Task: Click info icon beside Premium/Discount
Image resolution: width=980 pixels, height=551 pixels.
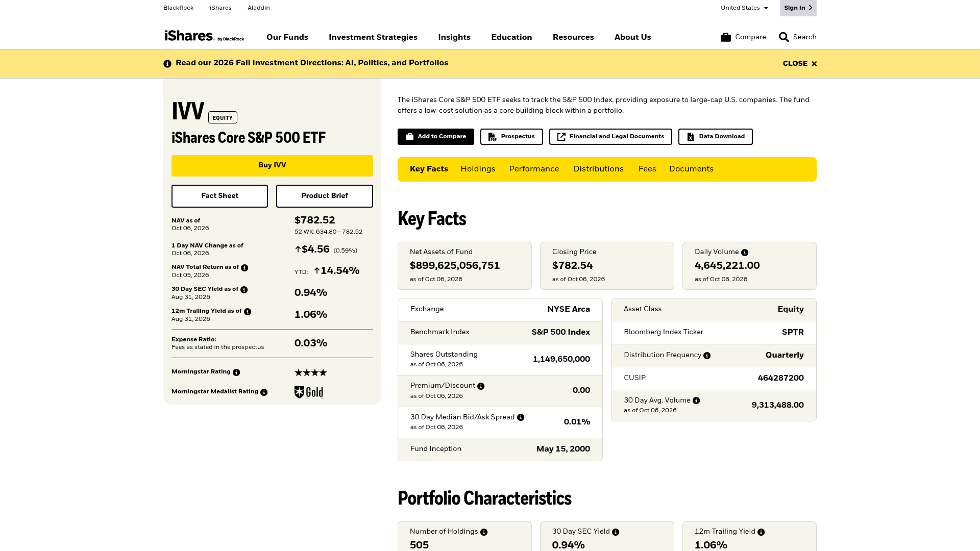Action: [x=481, y=386]
